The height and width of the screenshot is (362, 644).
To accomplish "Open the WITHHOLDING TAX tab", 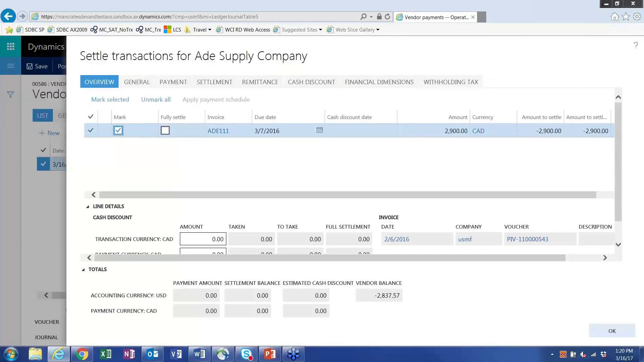I will [x=450, y=82].
